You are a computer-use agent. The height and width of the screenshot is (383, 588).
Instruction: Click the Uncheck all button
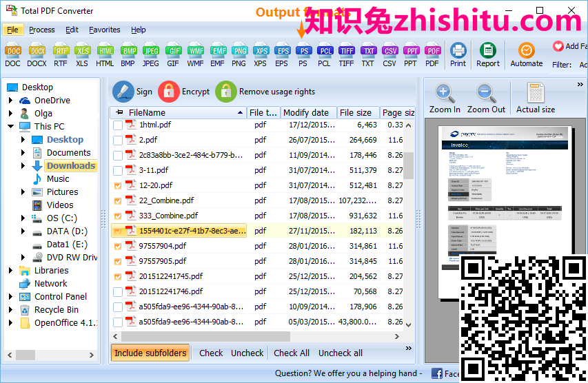[x=340, y=353]
